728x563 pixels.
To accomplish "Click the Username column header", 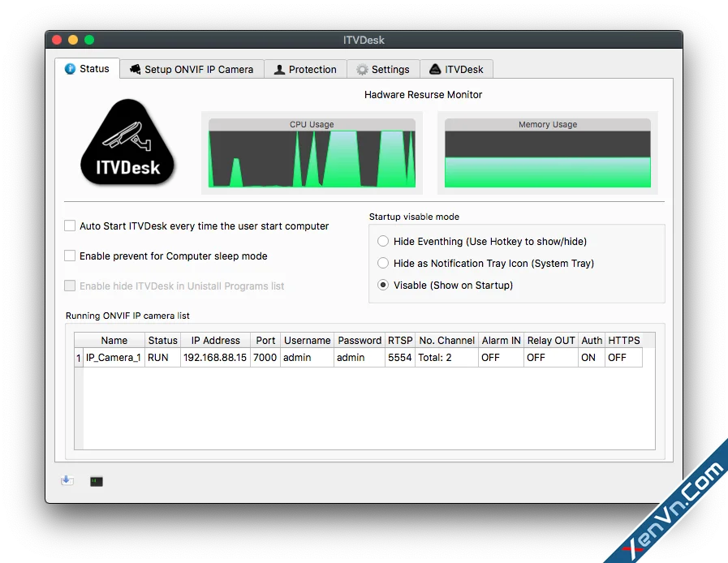I will [x=307, y=340].
